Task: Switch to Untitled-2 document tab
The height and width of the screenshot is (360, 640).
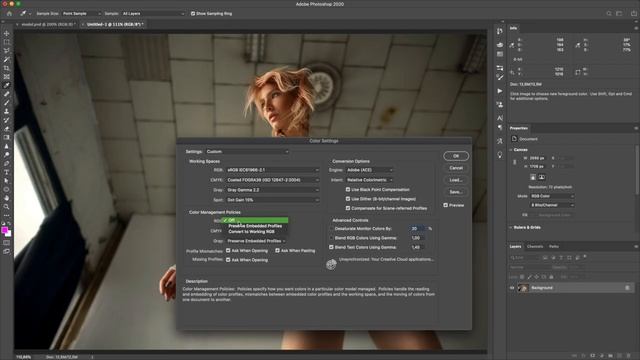Action: (x=114, y=24)
